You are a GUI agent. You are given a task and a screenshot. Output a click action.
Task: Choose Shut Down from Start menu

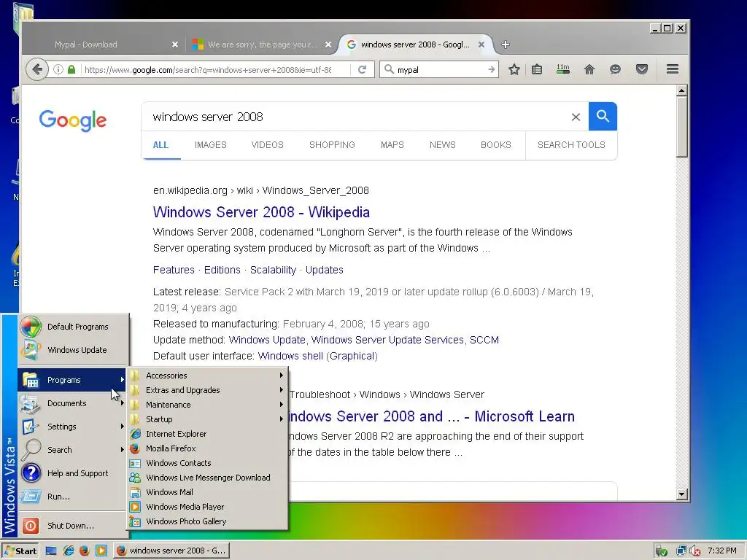point(72,526)
